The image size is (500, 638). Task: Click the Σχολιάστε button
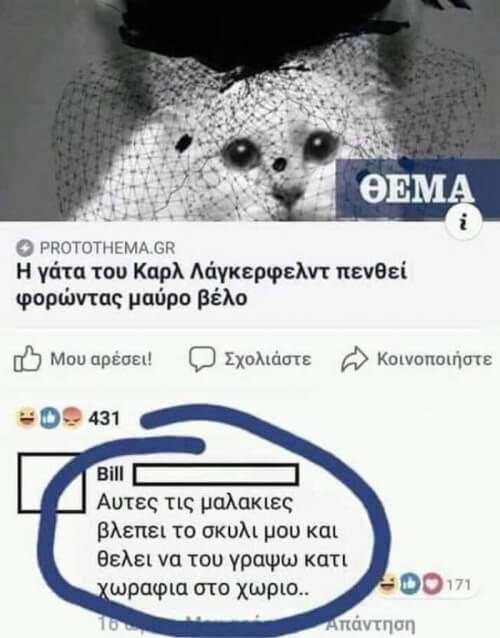pyautogui.click(x=268, y=359)
